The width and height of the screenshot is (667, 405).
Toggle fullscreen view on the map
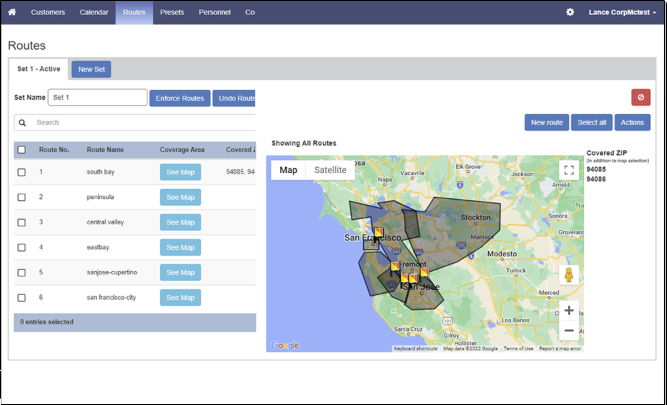[568, 171]
